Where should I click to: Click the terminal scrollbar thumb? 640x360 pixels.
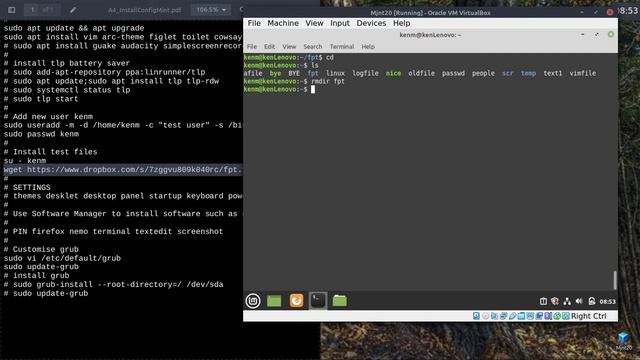(615, 280)
